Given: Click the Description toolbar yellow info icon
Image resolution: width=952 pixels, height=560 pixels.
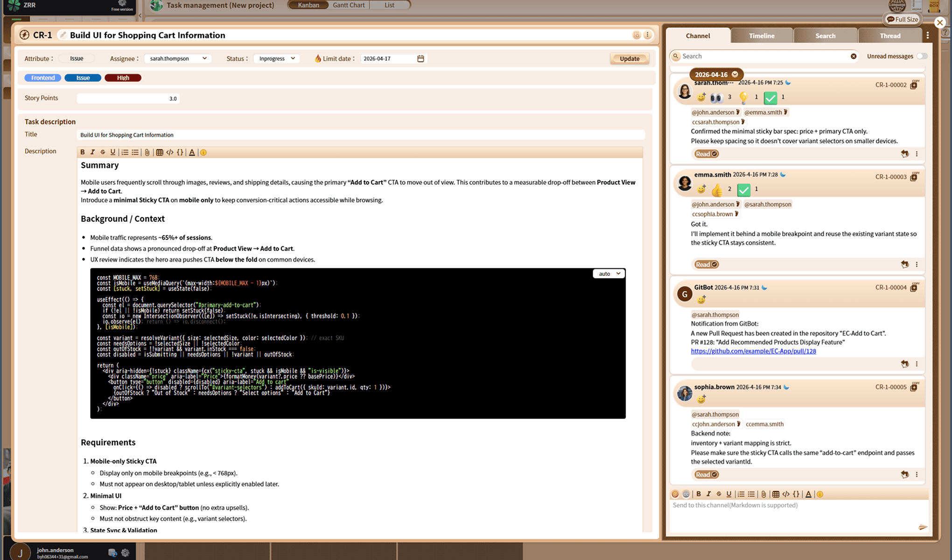Looking at the screenshot, I should point(203,152).
